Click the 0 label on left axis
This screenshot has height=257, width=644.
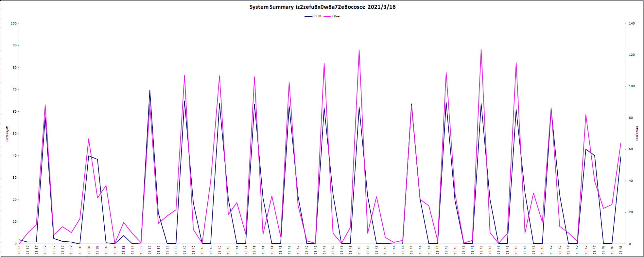(15, 244)
